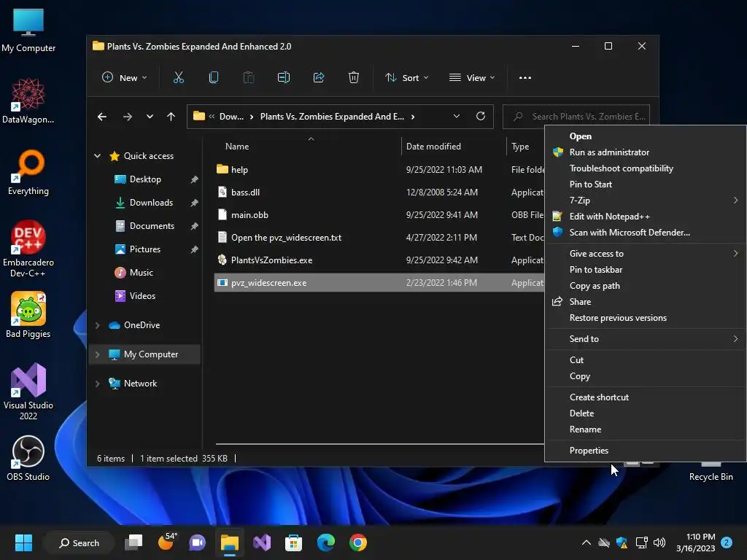Click the horizontal scrollbar in file list
Image resolution: width=747 pixels, height=560 pixels.
tap(379, 444)
